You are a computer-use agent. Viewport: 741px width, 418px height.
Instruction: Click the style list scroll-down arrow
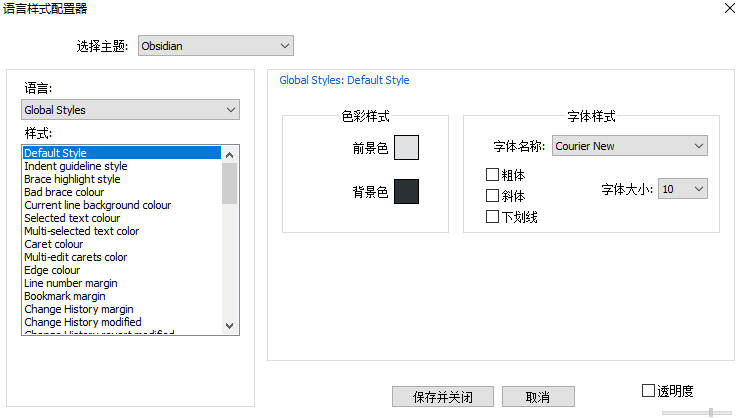tap(230, 325)
